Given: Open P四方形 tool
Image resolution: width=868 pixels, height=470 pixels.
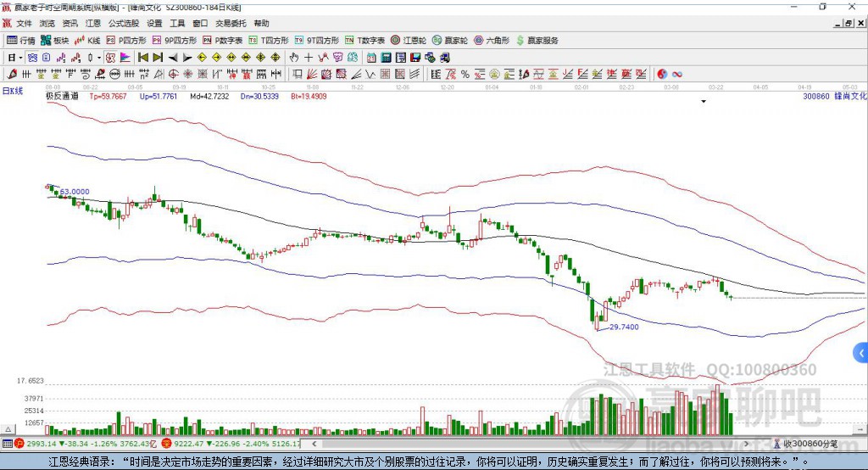Looking at the screenshot, I should click(126, 41).
